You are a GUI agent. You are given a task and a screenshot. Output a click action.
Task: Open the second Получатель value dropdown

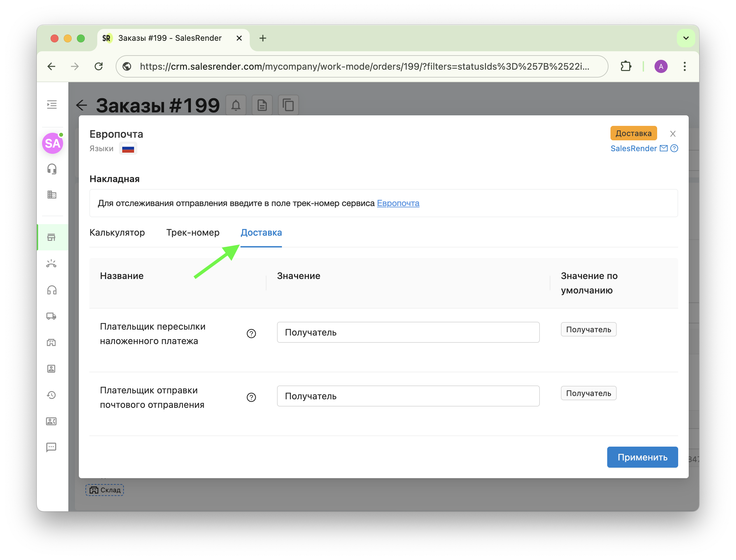pos(408,396)
